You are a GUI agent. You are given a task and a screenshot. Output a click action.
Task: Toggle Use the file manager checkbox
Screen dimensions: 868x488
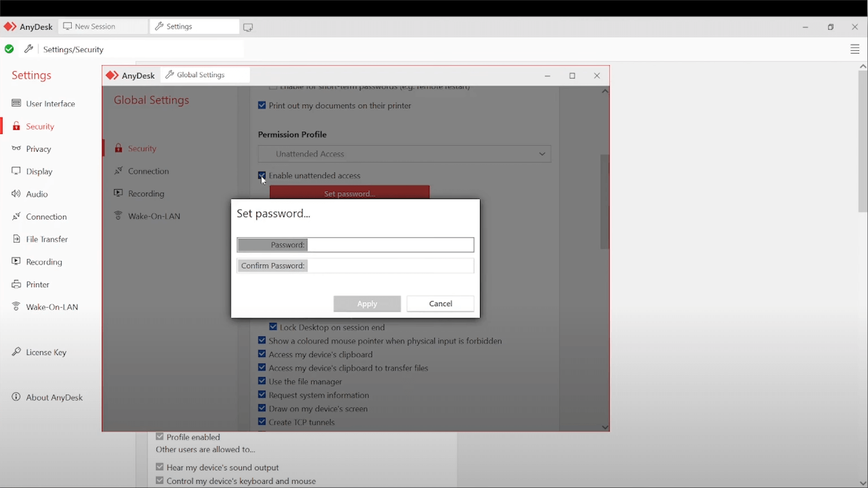(x=261, y=381)
